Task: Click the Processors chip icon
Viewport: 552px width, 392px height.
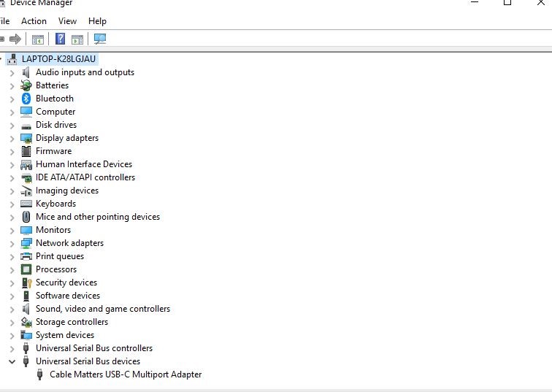Action: tap(26, 269)
